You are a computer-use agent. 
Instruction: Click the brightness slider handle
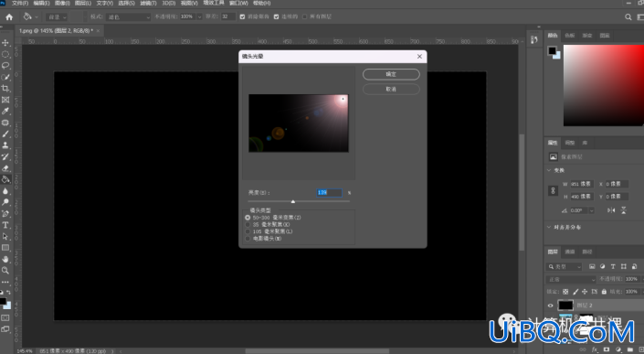[293, 201]
